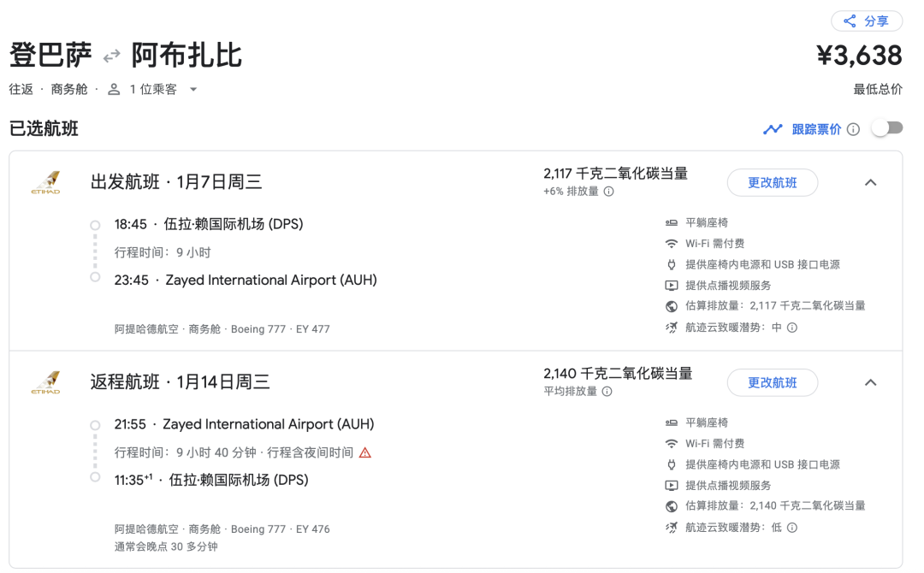This screenshot has height=573, width=924.
Task: Click the 往返 round trip label
Action: tap(21, 90)
